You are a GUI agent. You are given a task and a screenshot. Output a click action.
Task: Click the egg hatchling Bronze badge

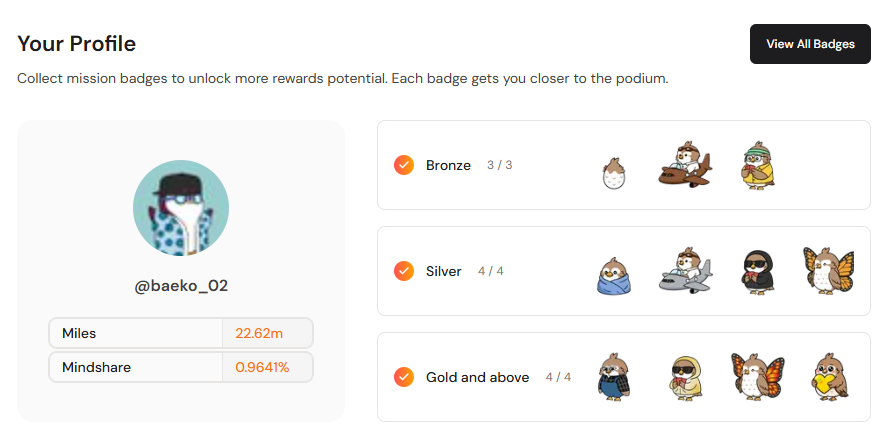[614, 173]
